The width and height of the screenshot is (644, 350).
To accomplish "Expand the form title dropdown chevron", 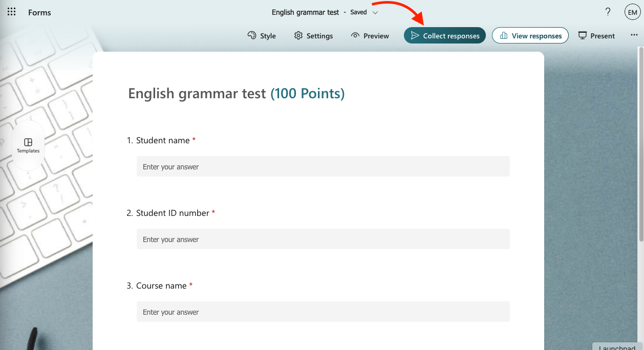I will (x=375, y=12).
